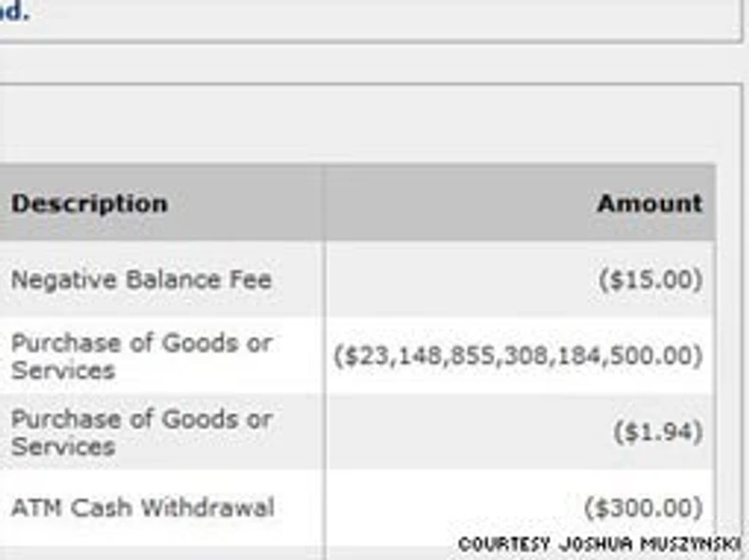749x560 pixels.
Task: Sort by the Amount column header
Action: tap(649, 204)
